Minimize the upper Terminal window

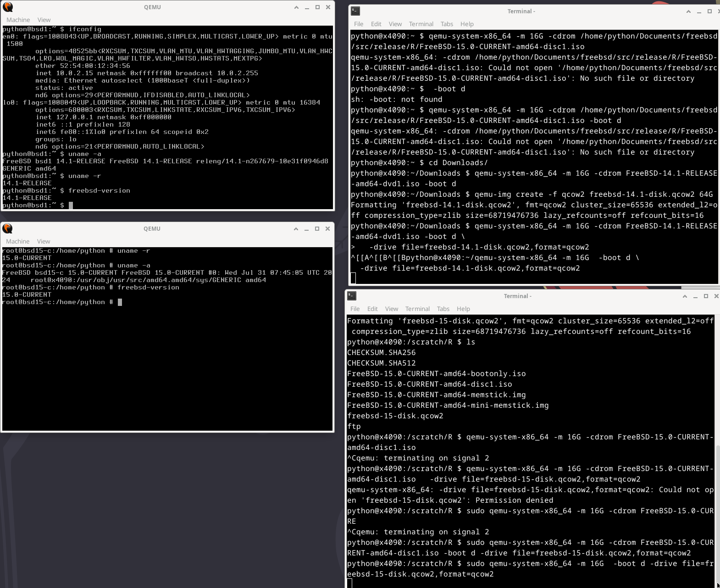699,11
